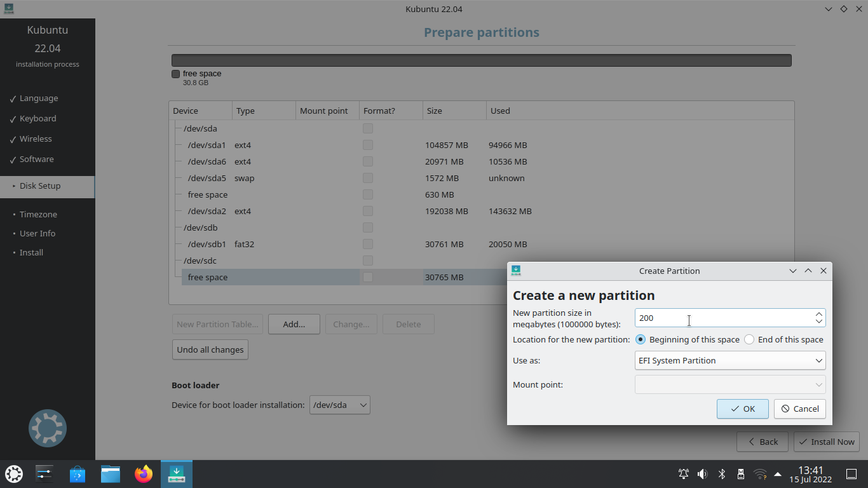Click Undo all changes button
This screenshot has height=488, width=868.
click(210, 349)
